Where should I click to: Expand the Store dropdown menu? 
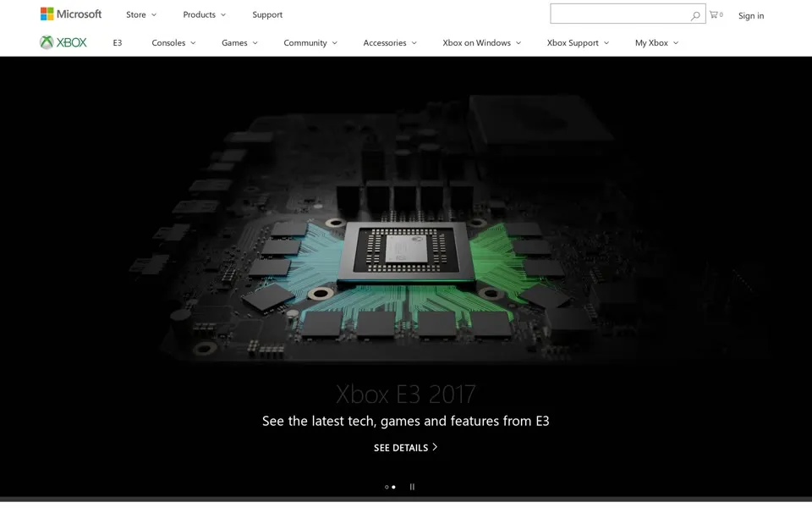point(141,14)
